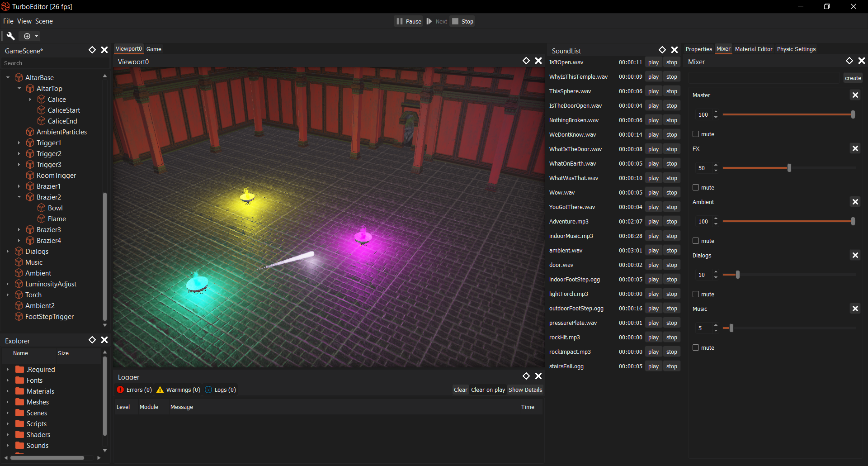Mute the Ambient channel
The height and width of the screenshot is (466, 868).
(696, 241)
